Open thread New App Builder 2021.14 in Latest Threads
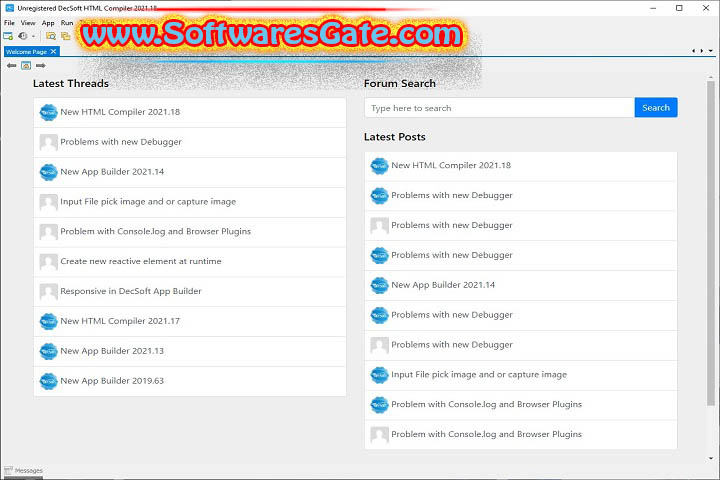This screenshot has height=480, width=720. point(190,172)
